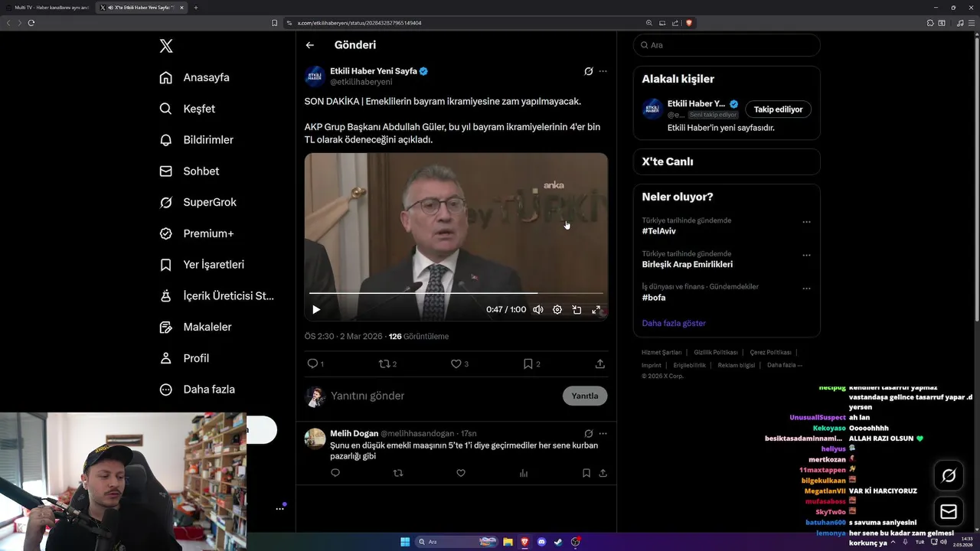Viewport: 980px width, 551px height.
Task: Switch to the Multi TV browser tab
Action: (47, 8)
